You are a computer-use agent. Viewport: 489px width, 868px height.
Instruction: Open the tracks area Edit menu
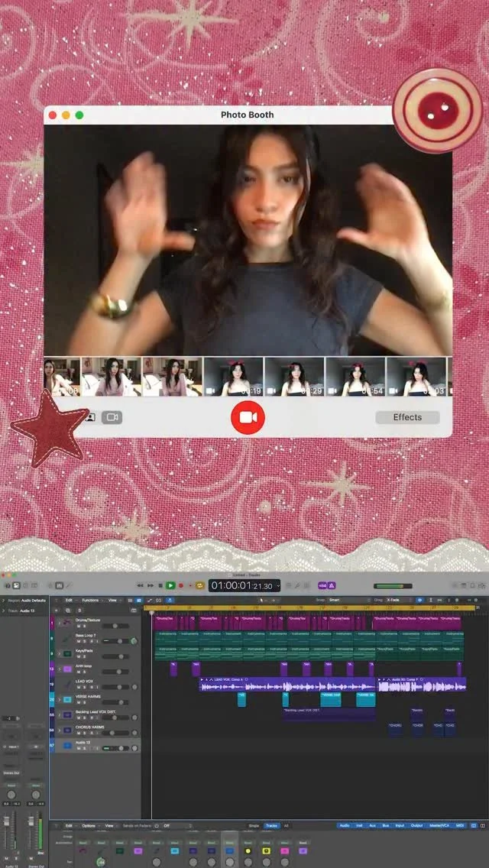click(x=70, y=600)
